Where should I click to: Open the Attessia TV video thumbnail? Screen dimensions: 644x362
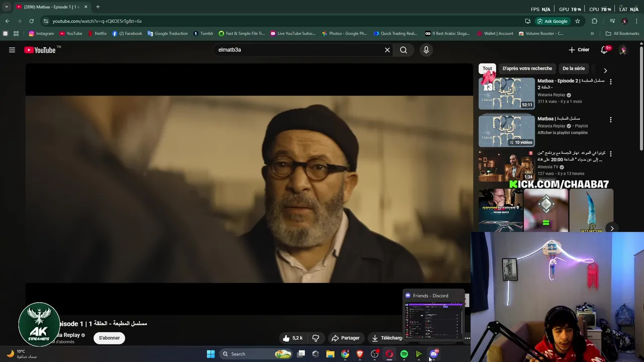point(507,165)
